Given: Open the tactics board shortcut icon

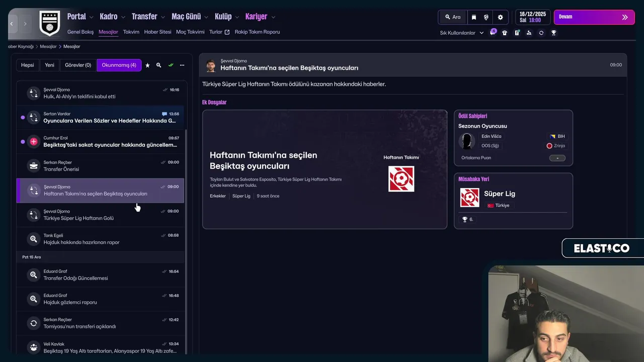Looking at the screenshot, I should [x=517, y=33].
